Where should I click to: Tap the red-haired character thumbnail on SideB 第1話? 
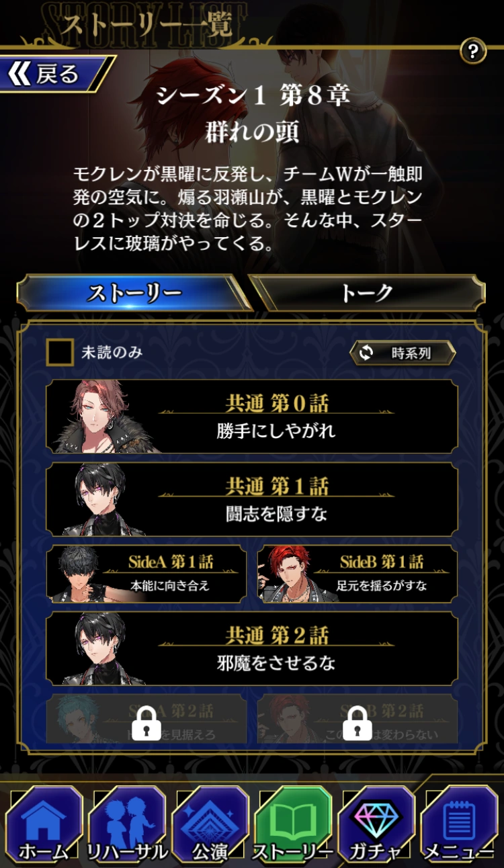tap(287, 574)
